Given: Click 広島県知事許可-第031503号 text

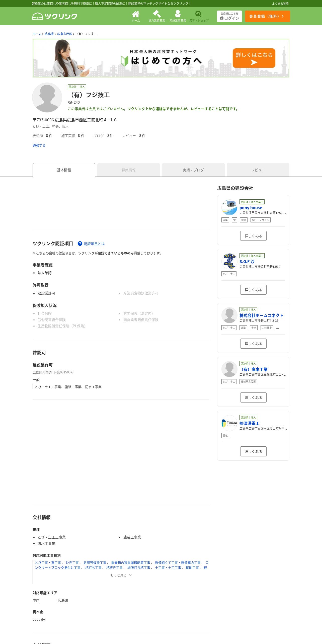Looking at the screenshot, I should [x=53, y=372].
